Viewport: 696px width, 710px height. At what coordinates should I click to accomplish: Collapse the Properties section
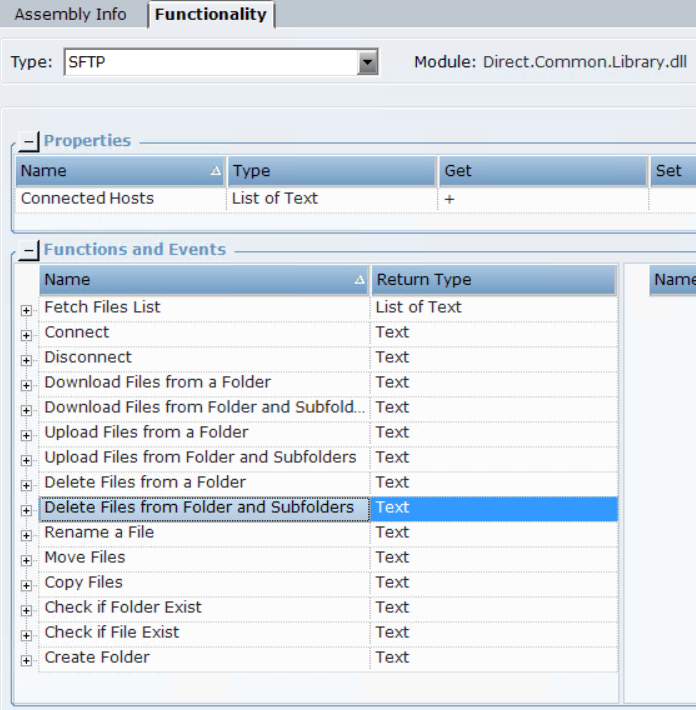click(x=30, y=142)
